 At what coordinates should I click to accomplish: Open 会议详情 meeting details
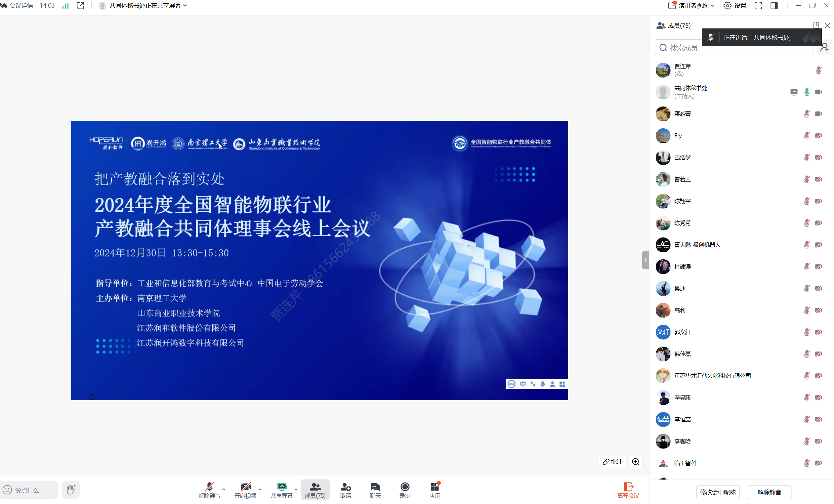[17, 5]
